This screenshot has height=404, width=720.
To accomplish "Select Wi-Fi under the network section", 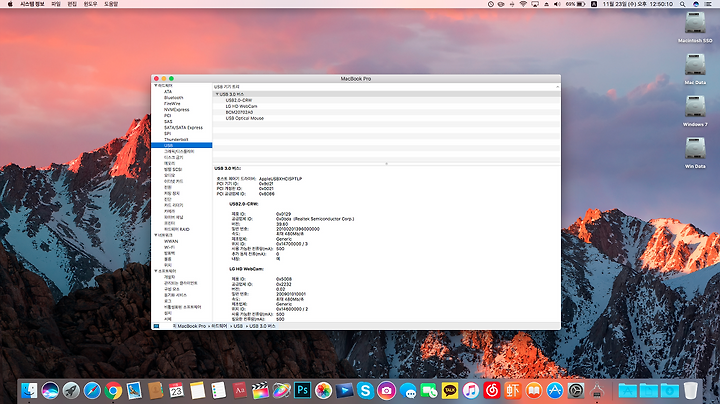I will point(169,247).
